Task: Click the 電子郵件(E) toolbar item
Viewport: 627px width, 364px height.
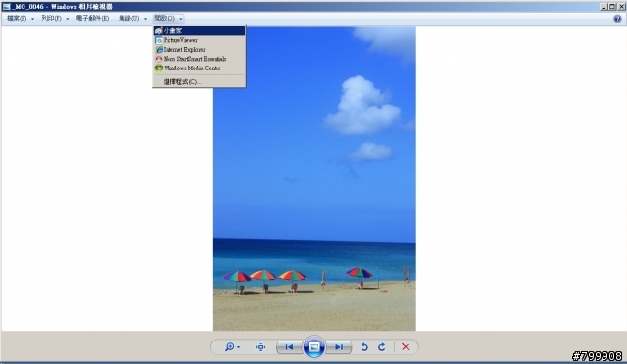Action: click(x=92, y=19)
